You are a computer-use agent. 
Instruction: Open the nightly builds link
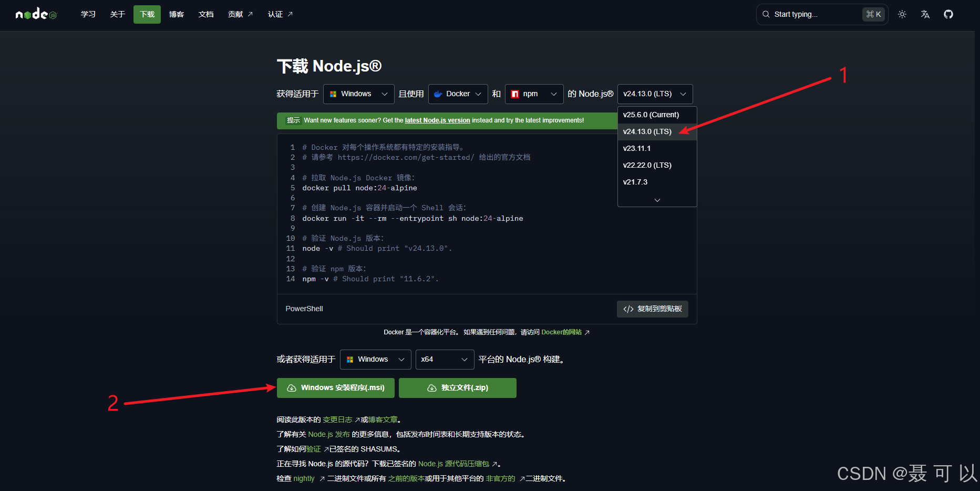tap(309, 478)
